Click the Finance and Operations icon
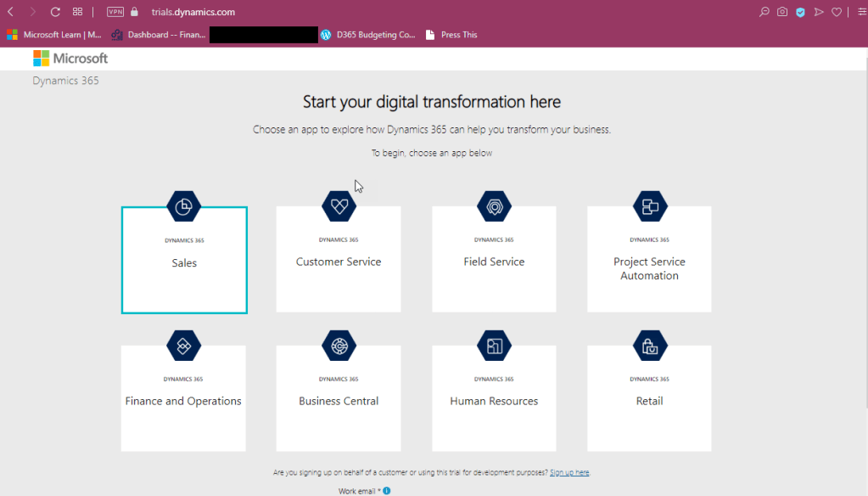This screenshot has width=868, height=496. pos(183,346)
